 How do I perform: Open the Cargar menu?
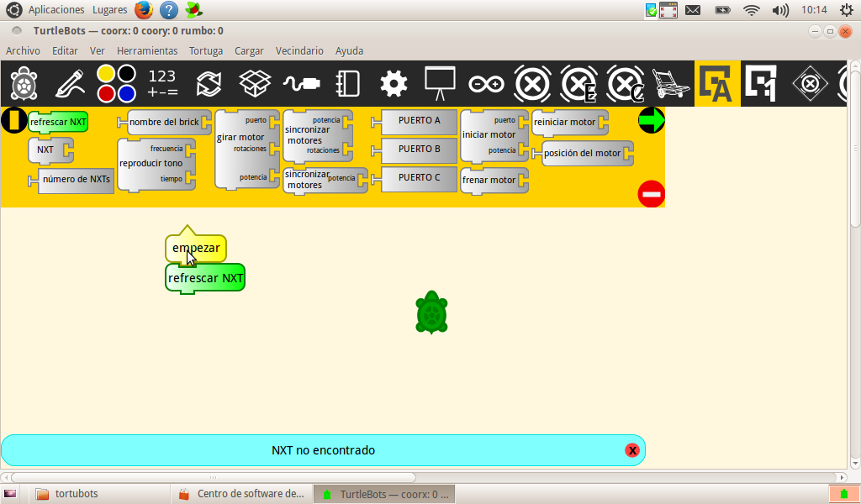point(249,51)
